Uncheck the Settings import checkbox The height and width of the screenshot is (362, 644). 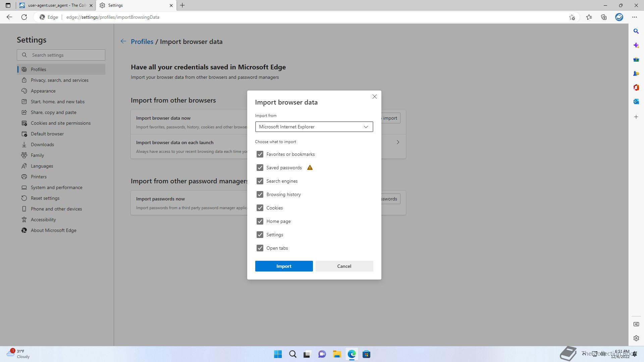coord(260,235)
